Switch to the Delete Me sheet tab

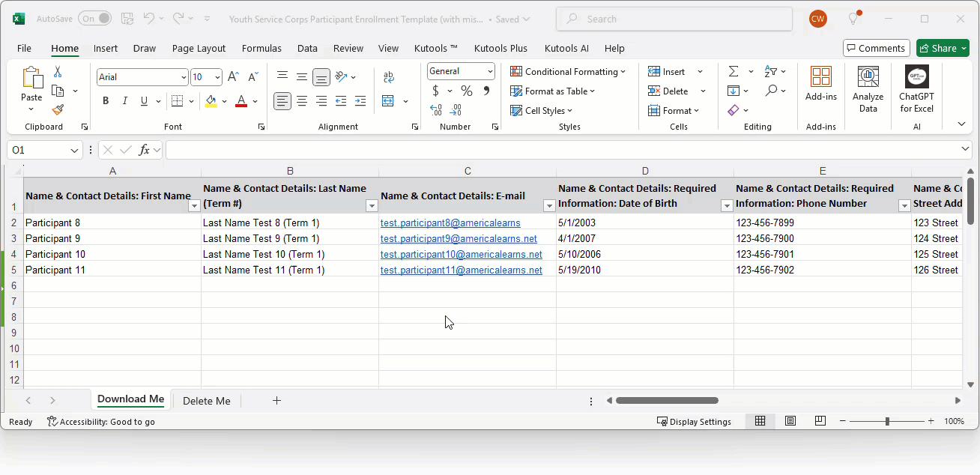click(206, 401)
